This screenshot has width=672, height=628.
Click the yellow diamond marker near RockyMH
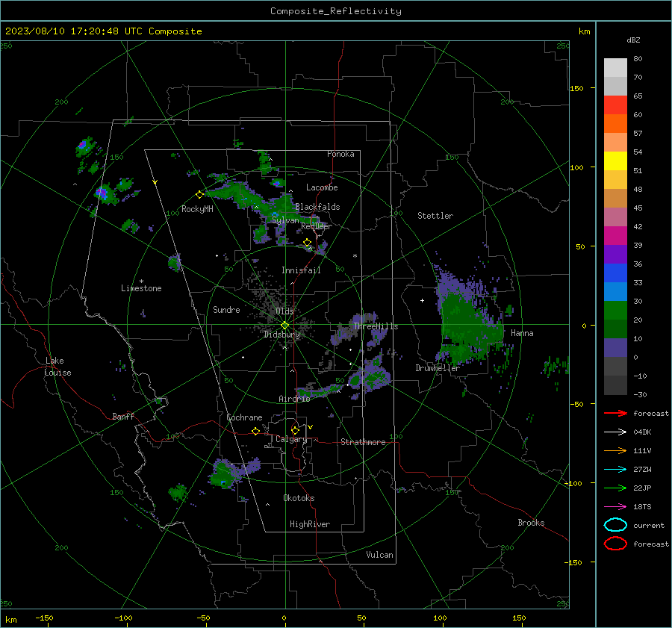coord(199,195)
